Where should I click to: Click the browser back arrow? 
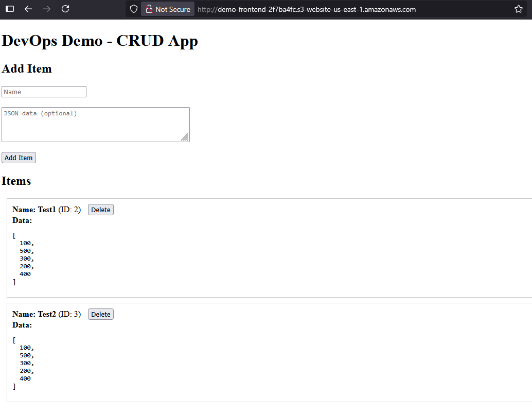pyautogui.click(x=28, y=9)
